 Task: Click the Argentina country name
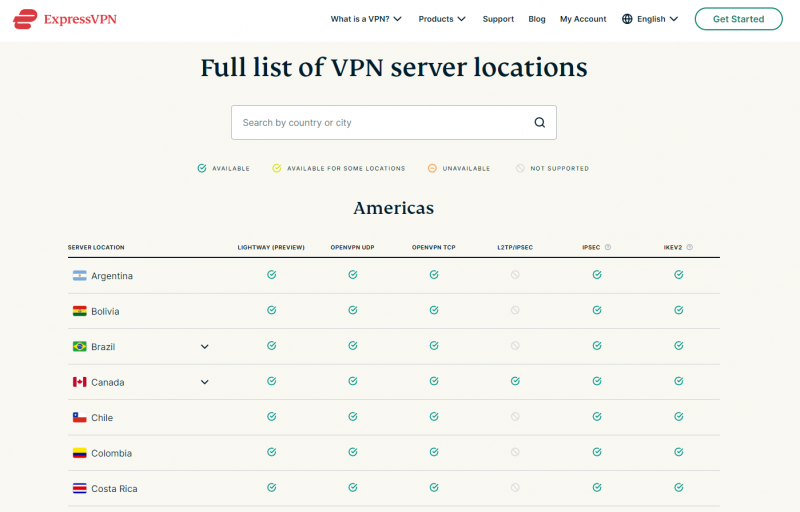pos(112,276)
